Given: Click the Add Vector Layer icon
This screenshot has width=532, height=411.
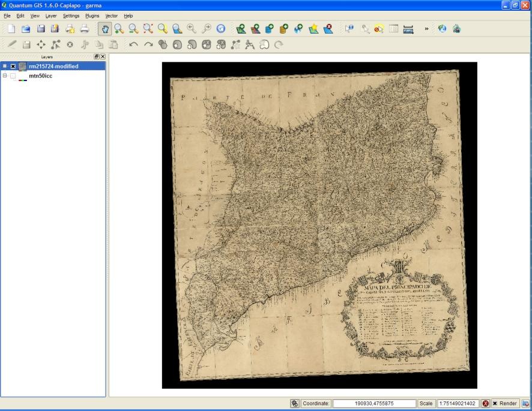Looking at the screenshot, I should tap(241, 29).
